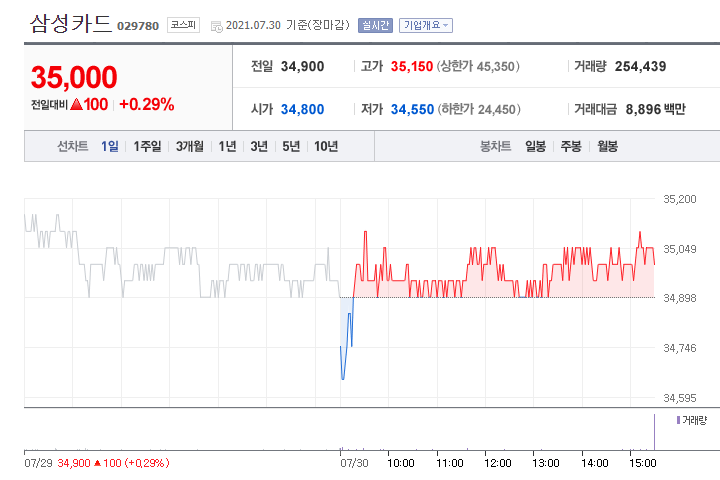Click the 코스피 market badge
Viewport: 720px width, 480px height.
pos(183,25)
